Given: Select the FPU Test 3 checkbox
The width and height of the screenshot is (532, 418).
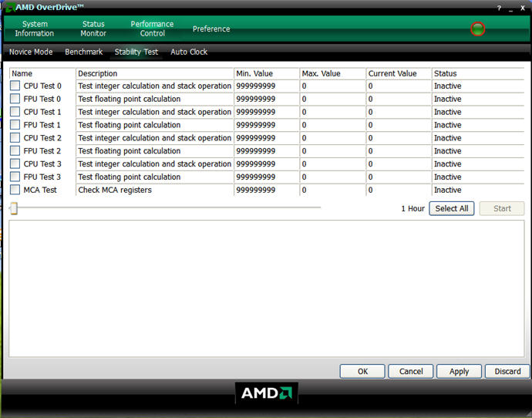Looking at the screenshot, I should [x=15, y=177].
